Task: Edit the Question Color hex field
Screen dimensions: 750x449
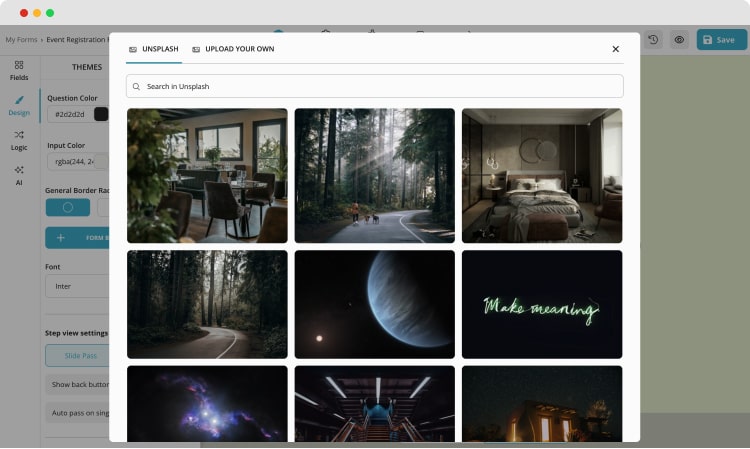Action: [70, 114]
